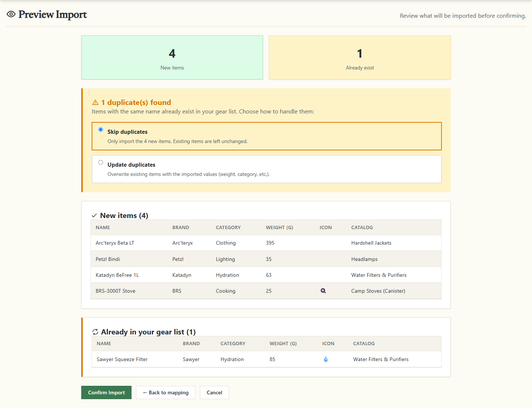Click the warning triangle icon for duplicates

95,103
